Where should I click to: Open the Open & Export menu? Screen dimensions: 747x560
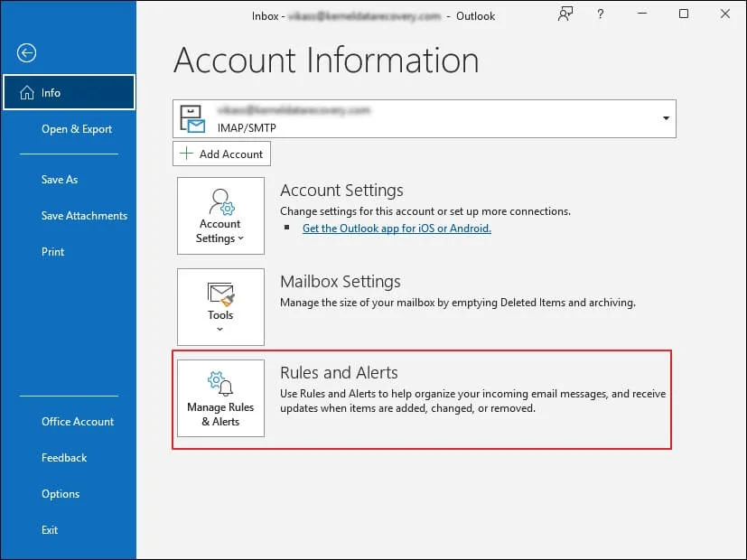pyautogui.click(x=77, y=129)
